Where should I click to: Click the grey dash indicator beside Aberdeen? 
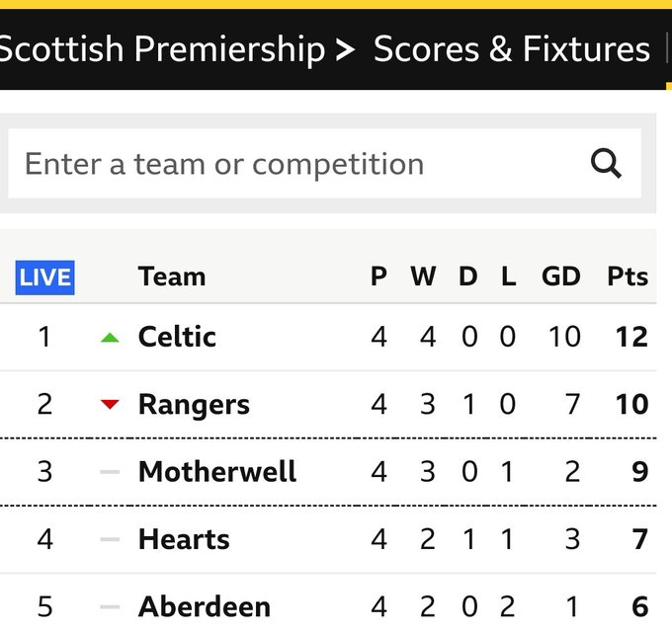(110, 606)
